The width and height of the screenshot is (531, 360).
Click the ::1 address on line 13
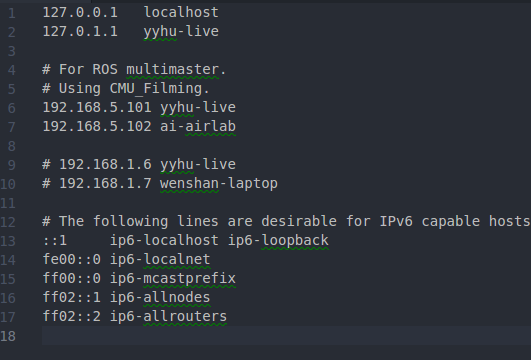point(55,241)
